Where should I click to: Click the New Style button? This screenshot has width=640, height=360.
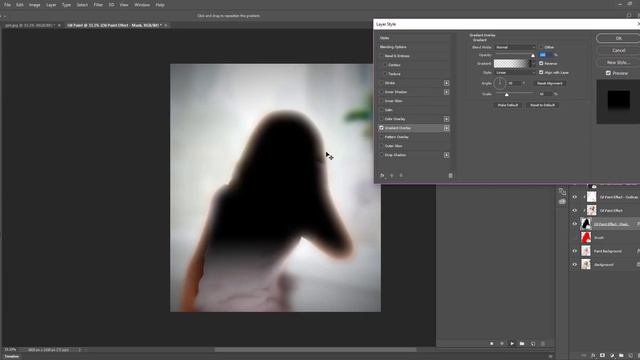pyautogui.click(x=618, y=62)
